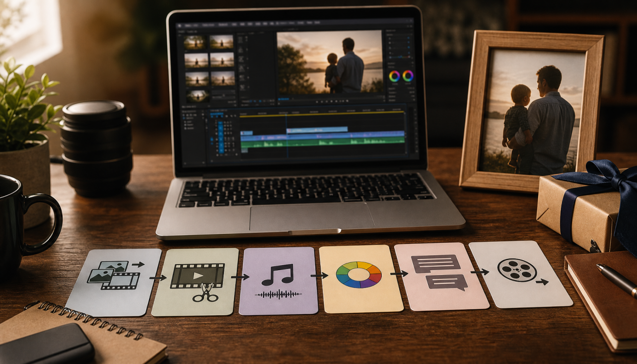Pick the third-row left thumbnail in the media bin
This screenshot has width=637, height=364.
pyautogui.click(x=197, y=78)
